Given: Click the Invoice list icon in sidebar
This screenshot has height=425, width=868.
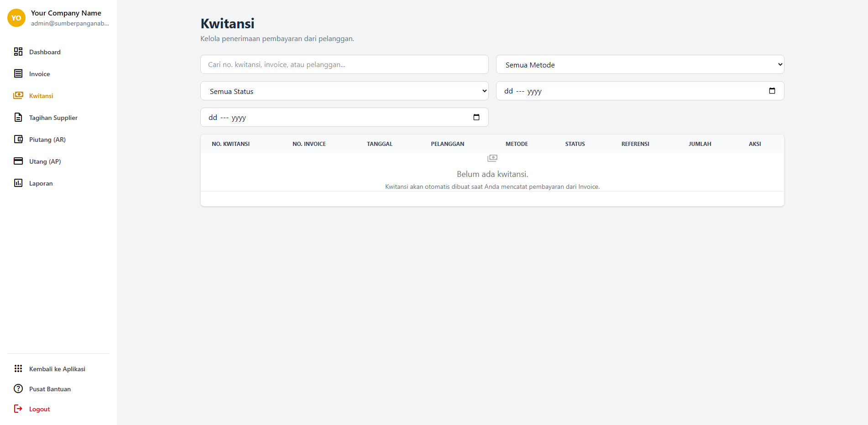Looking at the screenshot, I should (18, 73).
